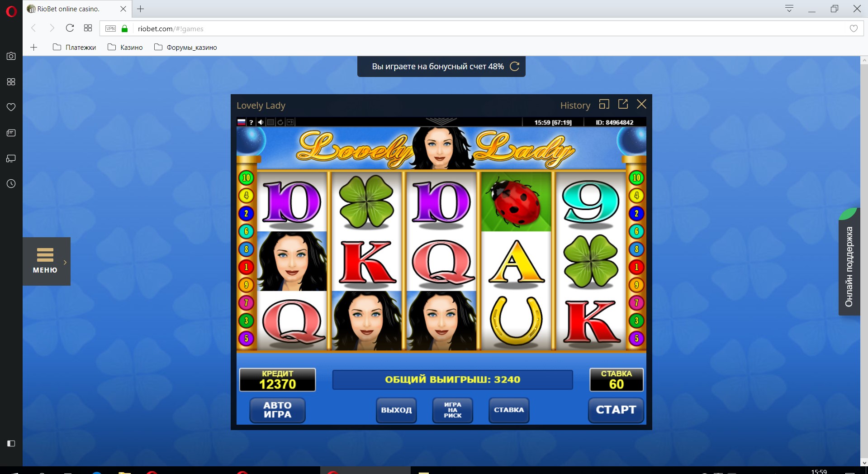
Task: Click the cyan 9 reel symbol
Action: click(591, 202)
